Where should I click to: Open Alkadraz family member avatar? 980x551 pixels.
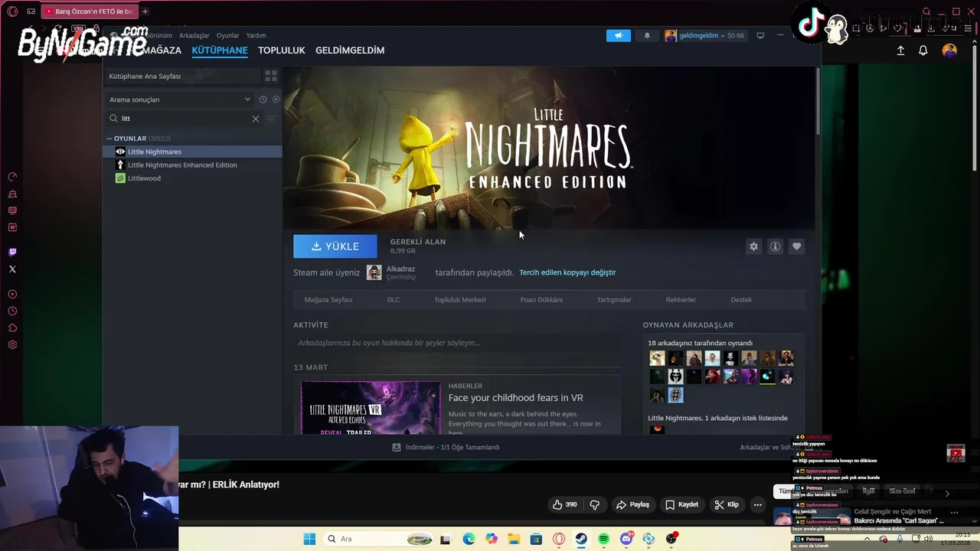374,272
